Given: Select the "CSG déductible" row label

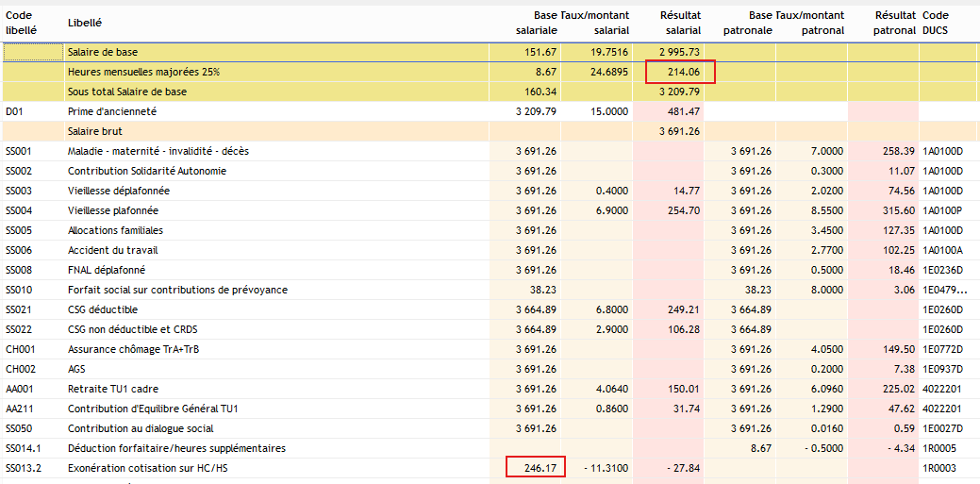Looking at the screenshot, I should (103, 309).
